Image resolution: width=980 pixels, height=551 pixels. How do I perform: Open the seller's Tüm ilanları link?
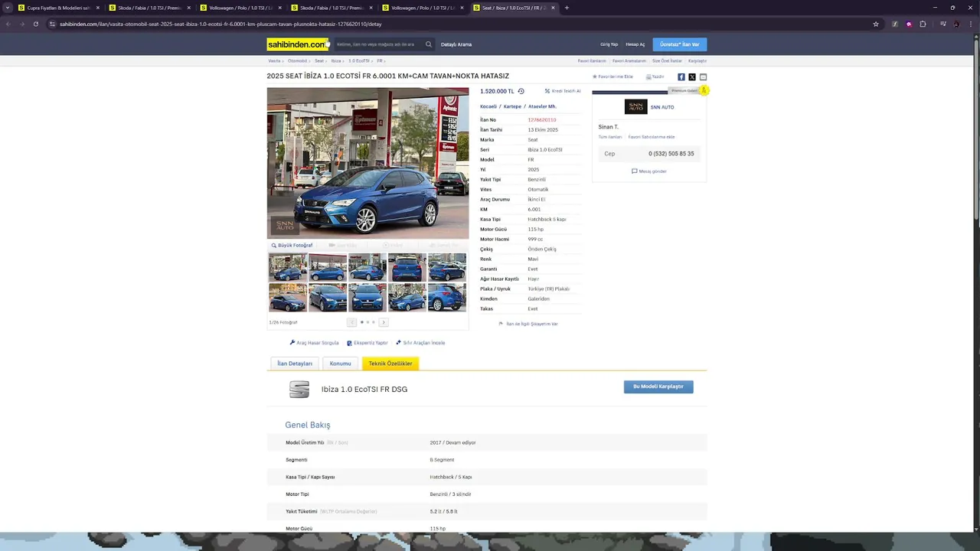tap(610, 137)
